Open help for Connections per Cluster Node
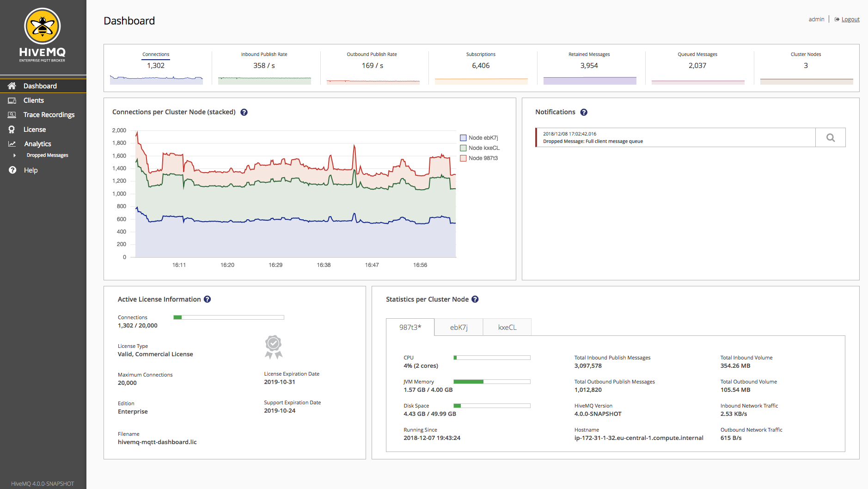The width and height of the screenshot is (868, 489). click(244, 112)
